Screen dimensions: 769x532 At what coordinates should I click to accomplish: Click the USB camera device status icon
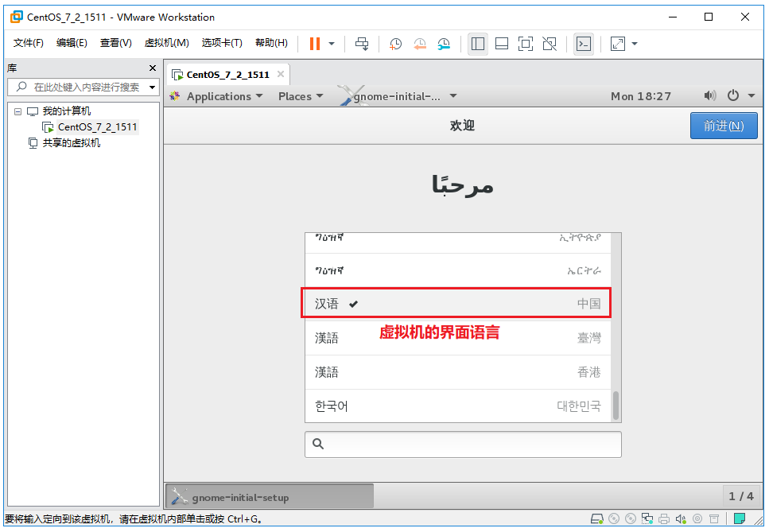pos(697,518)
